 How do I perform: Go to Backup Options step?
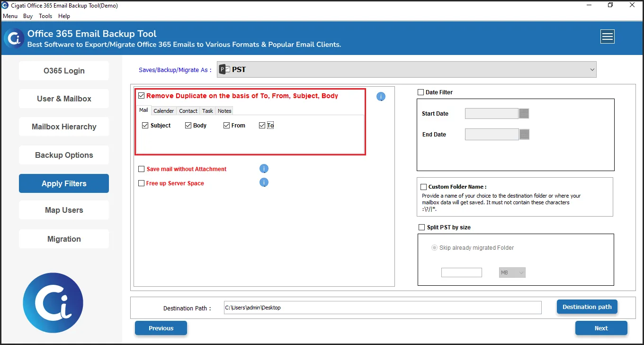coord(64,155)
